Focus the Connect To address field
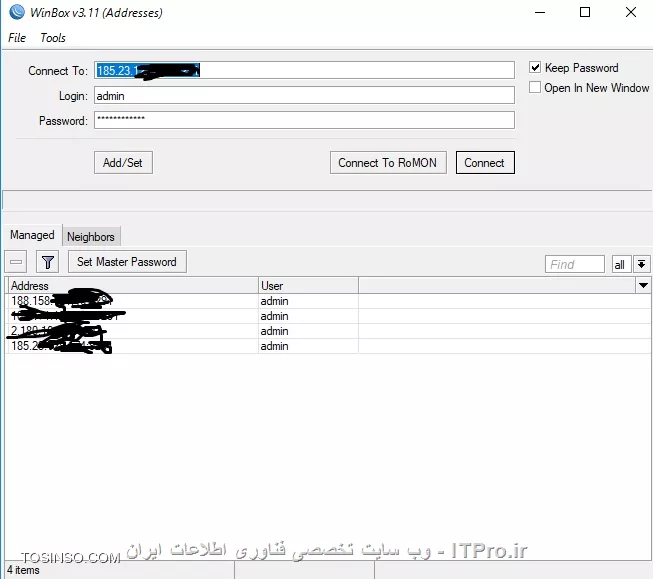Image resolution: width=653 pixels, height=579 pixels. coord(304,70)
